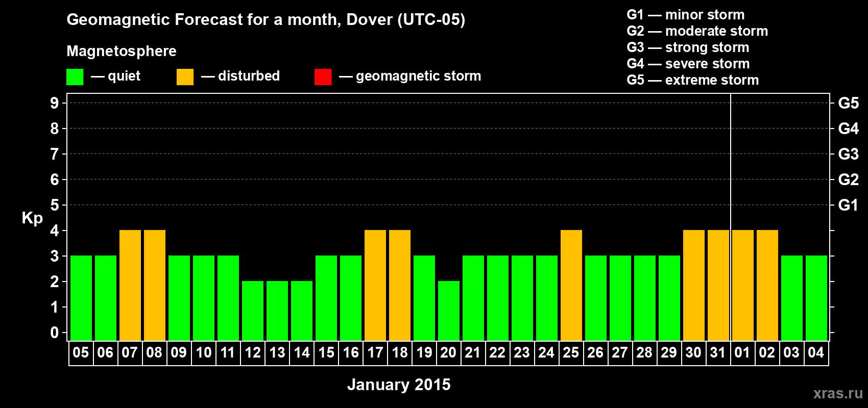Click the 'Kp' y-axis title
868x408 pixels.
pos(32,218)
